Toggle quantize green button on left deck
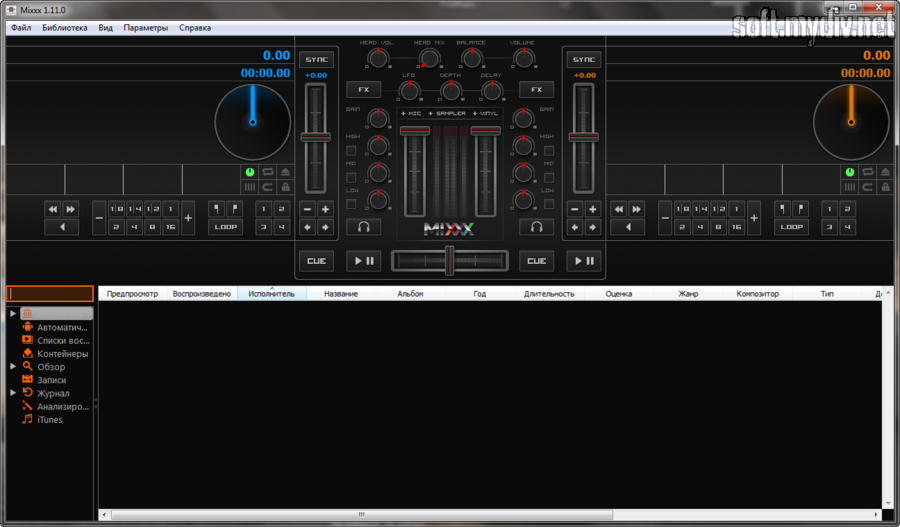The image size is (900, 527). (250, 172)
